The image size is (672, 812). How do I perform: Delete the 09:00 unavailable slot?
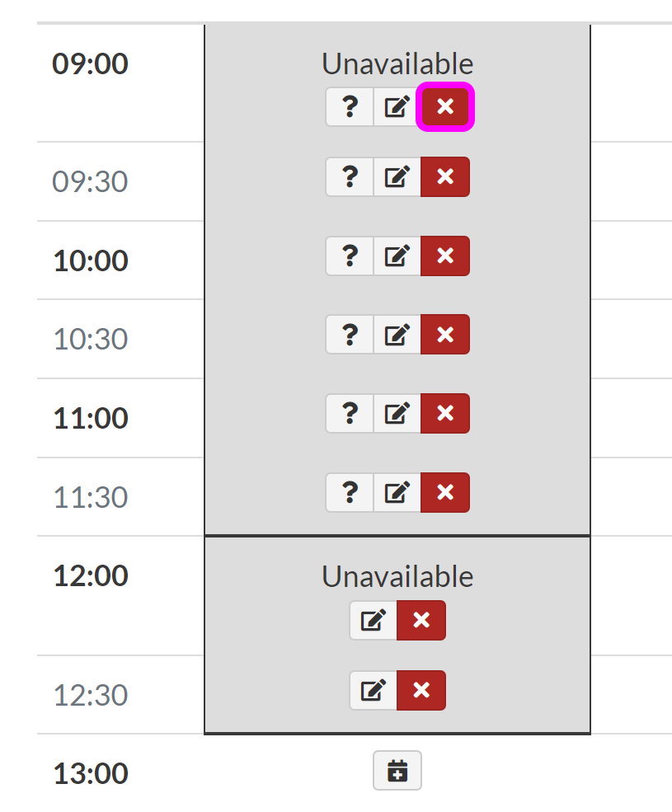445,106
